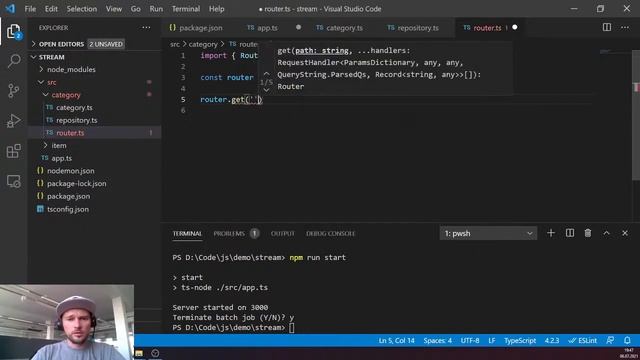Open the Run menu
Viewport: 640px width, 360px height.
(156, 9)
